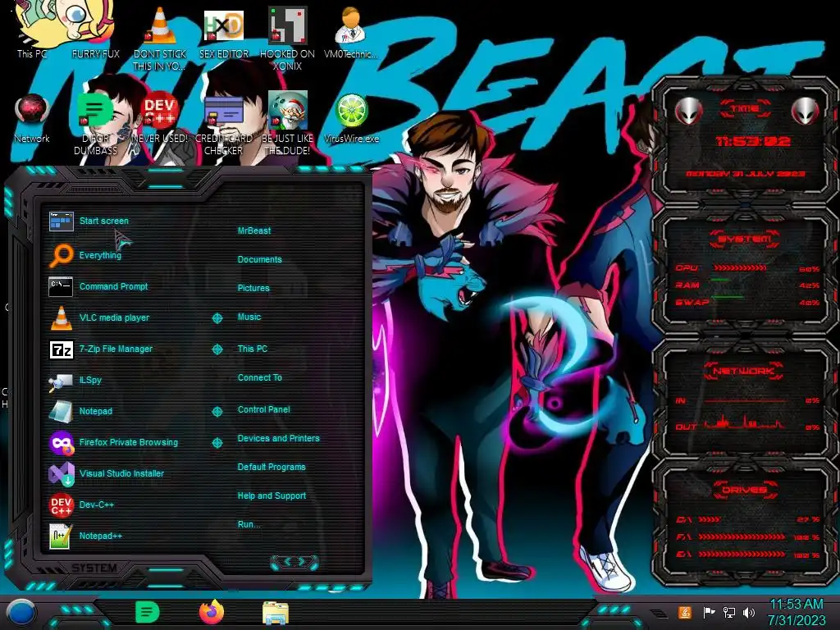Open Help and Support

272,496
